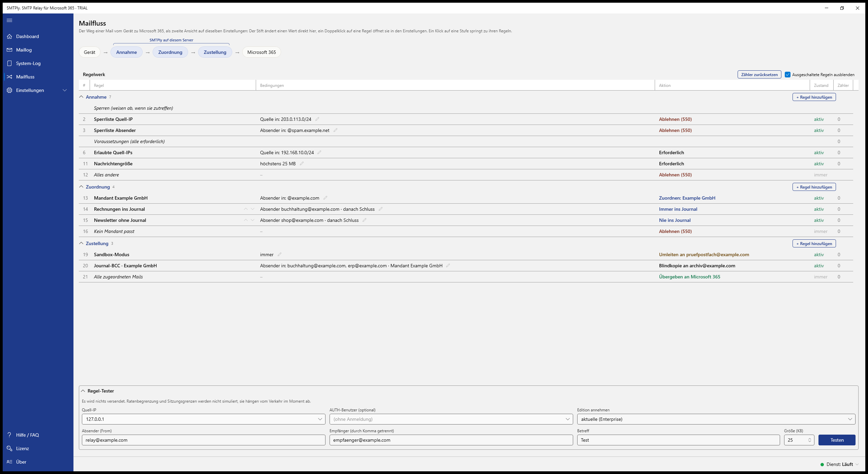Run the test with Testen
The height and width of the screenshot is (474, 868).
click(837, 440)
